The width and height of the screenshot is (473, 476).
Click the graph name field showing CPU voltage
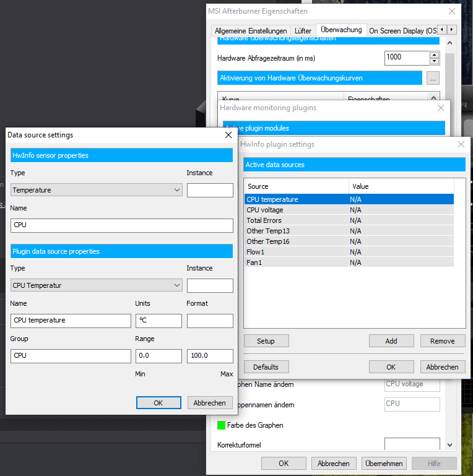pyautogui.click(x=412, y=384)
